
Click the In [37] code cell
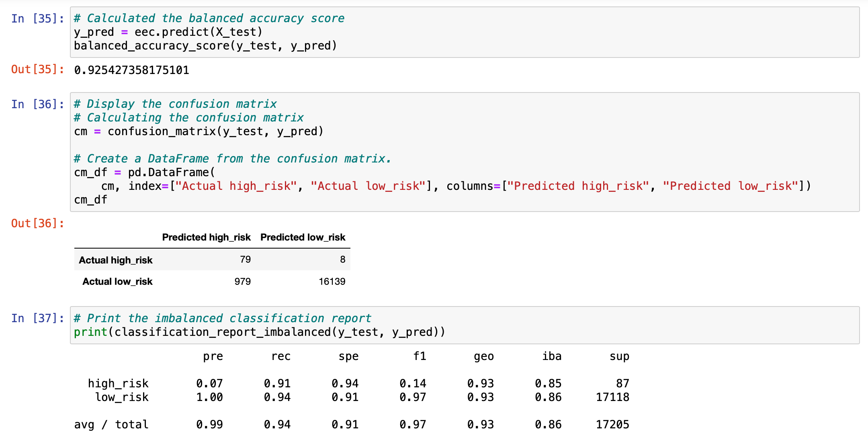click(465, 325)
